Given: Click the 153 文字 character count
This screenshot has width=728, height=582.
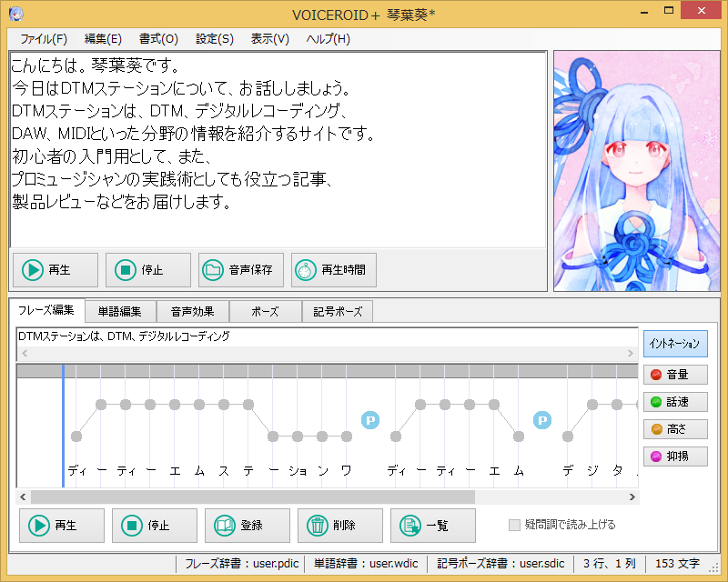Looking at the screenshot, I should pyautogui.click(x=677, y=564).
